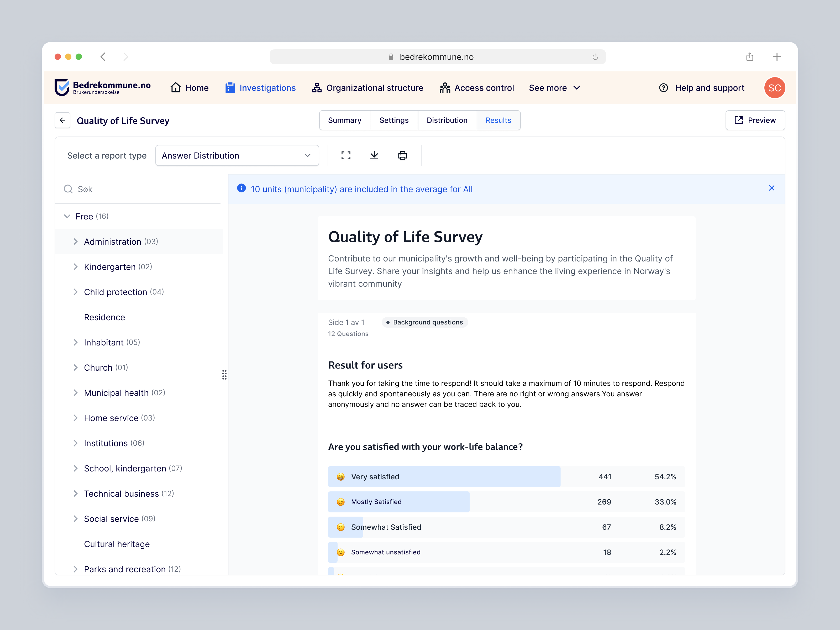Open the Summary tab
840x630 pixels.
tap(344, 120)
